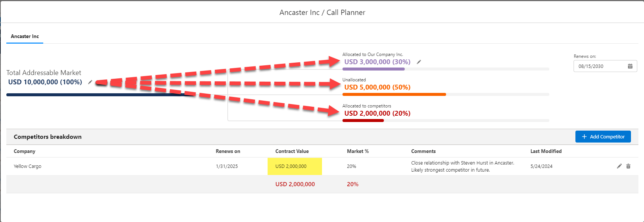Click the Contract Value column header
The image size is (644, 222).
pos(292,151)
